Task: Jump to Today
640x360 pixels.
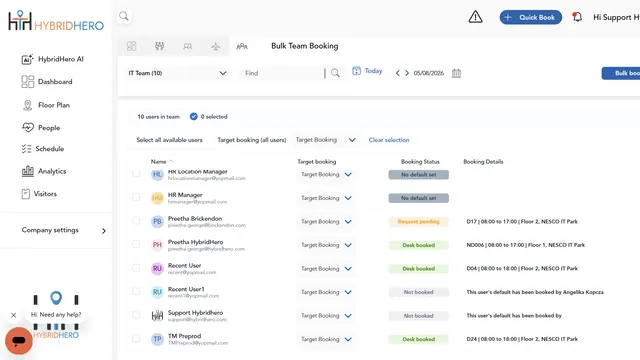Action: tap(367, 71)
